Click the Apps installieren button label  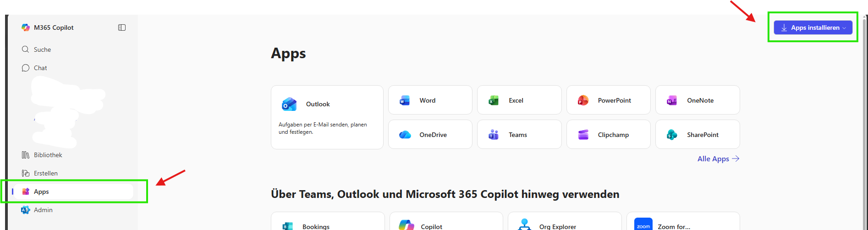[x=815, y=28]
